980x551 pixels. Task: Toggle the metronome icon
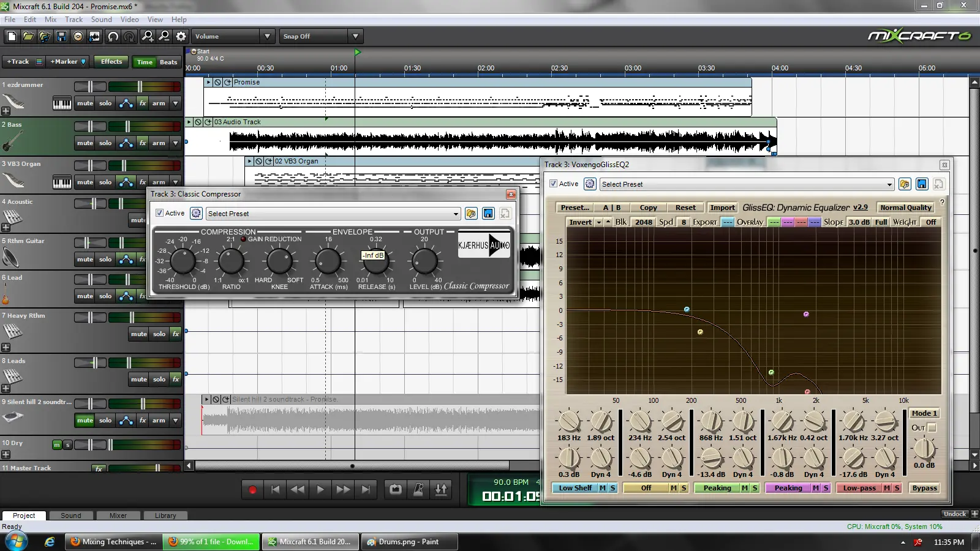pos(418,489)
